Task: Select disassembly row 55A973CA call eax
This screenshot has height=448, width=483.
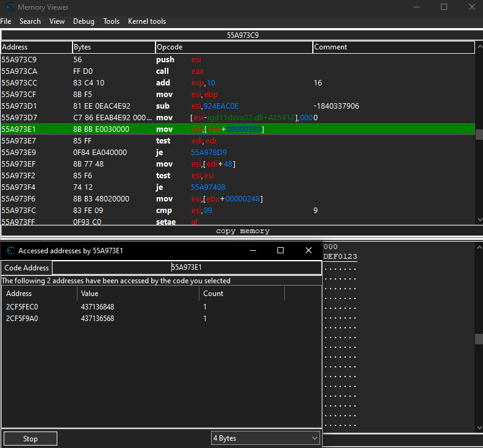Action: [238, 71]
